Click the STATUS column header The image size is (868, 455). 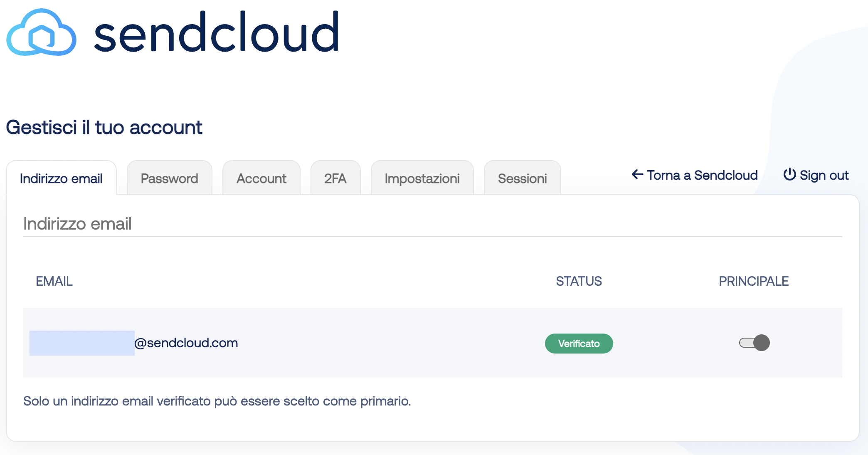[x=579, y=281]
